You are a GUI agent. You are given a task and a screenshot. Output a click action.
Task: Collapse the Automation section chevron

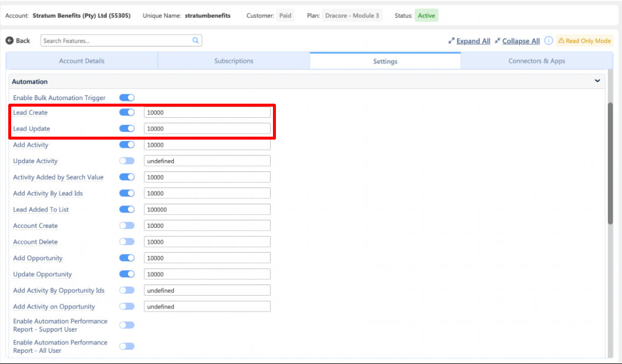(x=597, y=81)
